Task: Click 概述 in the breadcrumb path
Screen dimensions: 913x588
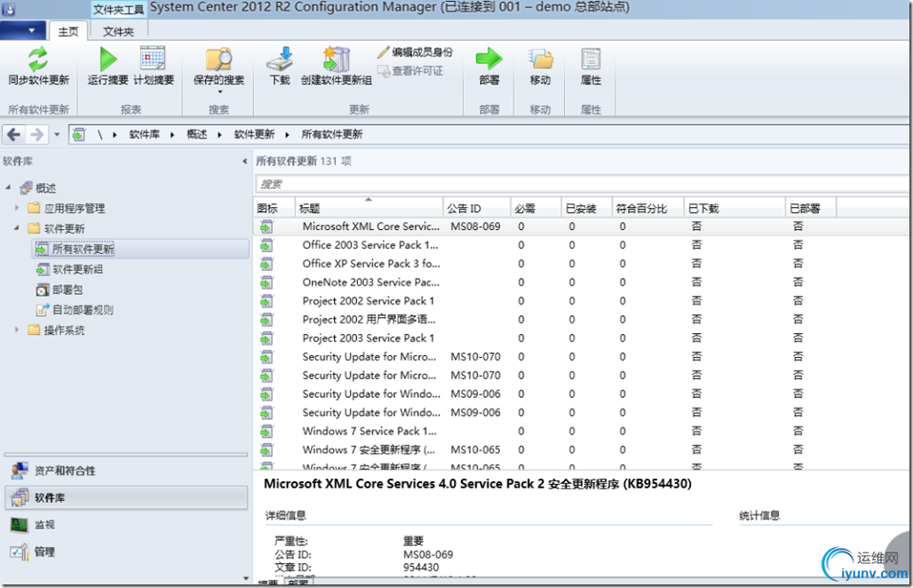Action: (x=197, y=134)
